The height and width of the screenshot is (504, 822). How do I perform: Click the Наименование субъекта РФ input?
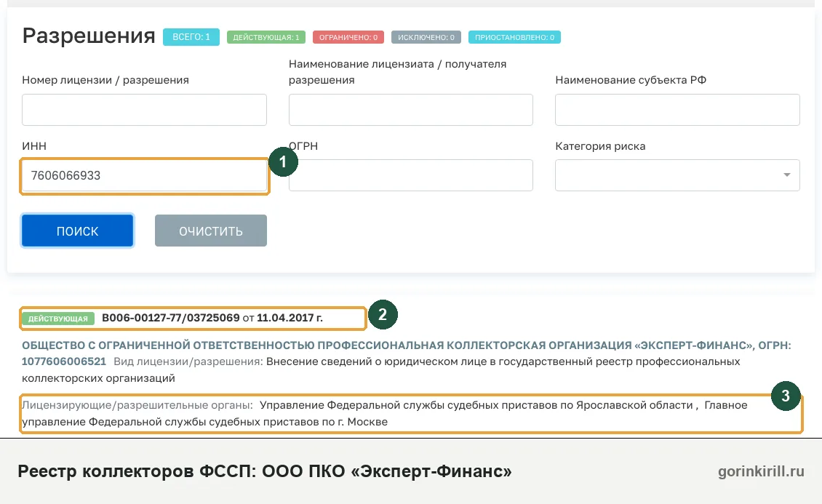click(x=677, y=110)
